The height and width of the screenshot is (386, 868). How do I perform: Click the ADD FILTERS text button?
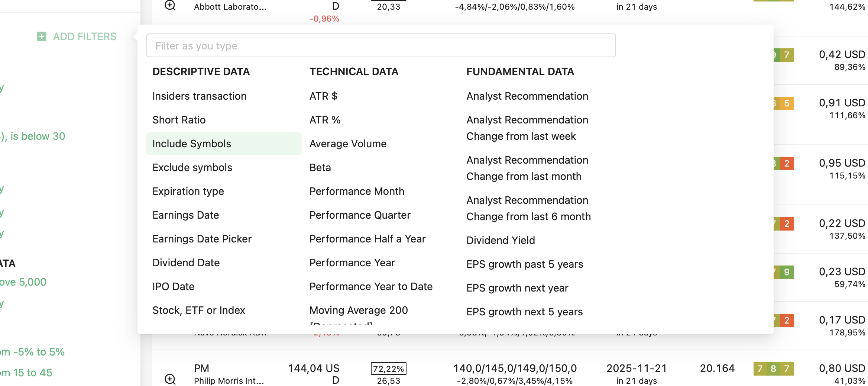point(85,36)
